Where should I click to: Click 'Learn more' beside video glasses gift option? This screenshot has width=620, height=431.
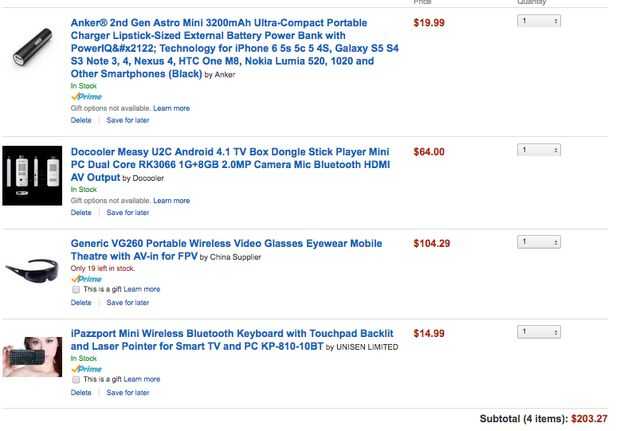142,289
